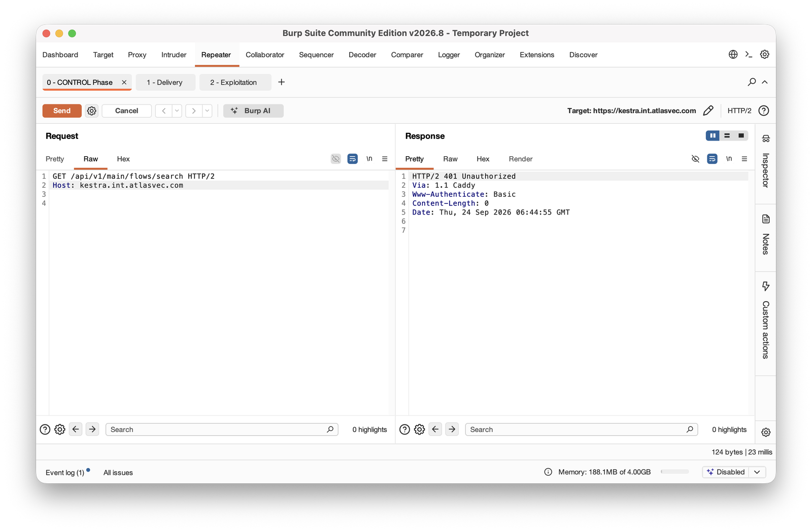This screenshot has width=812, height=531.
Task: Switch to the Intruder tab
Action: (174, 55)
